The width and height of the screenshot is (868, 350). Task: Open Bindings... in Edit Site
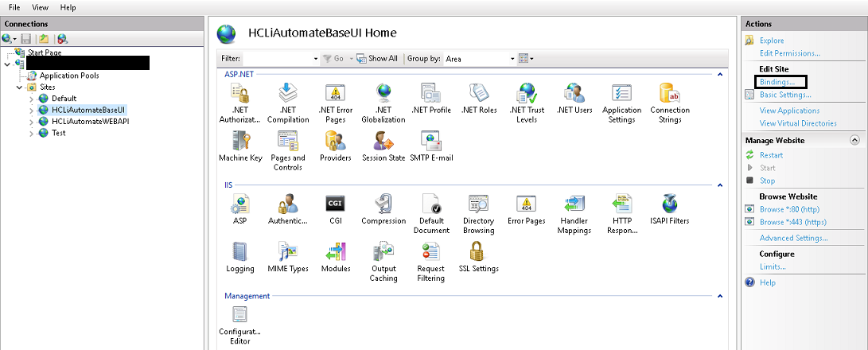[x=777, y=82]
